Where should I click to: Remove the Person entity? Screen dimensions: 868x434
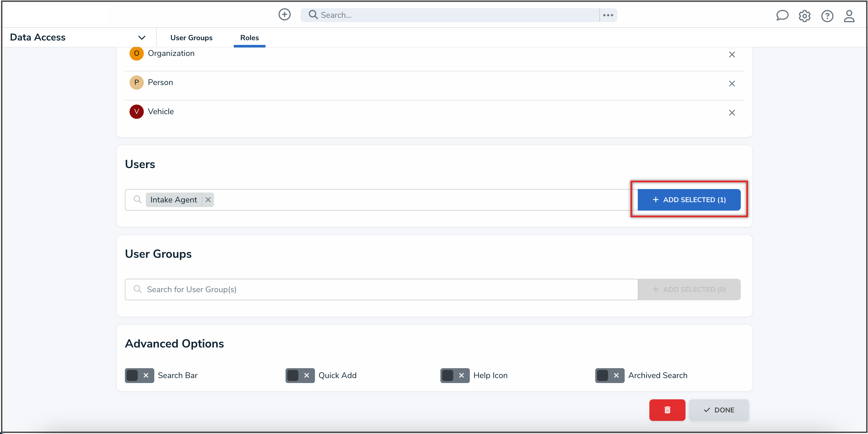[732, 83]
